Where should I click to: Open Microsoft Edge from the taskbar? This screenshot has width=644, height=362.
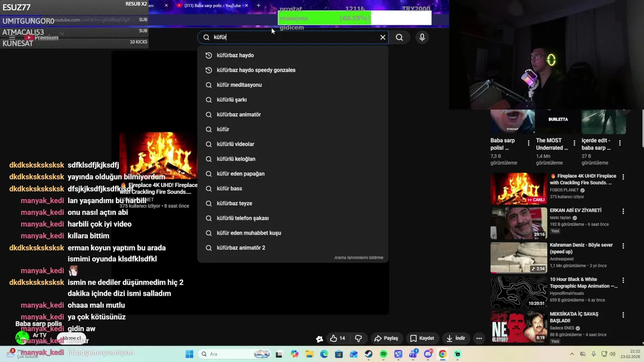(324, 354)
